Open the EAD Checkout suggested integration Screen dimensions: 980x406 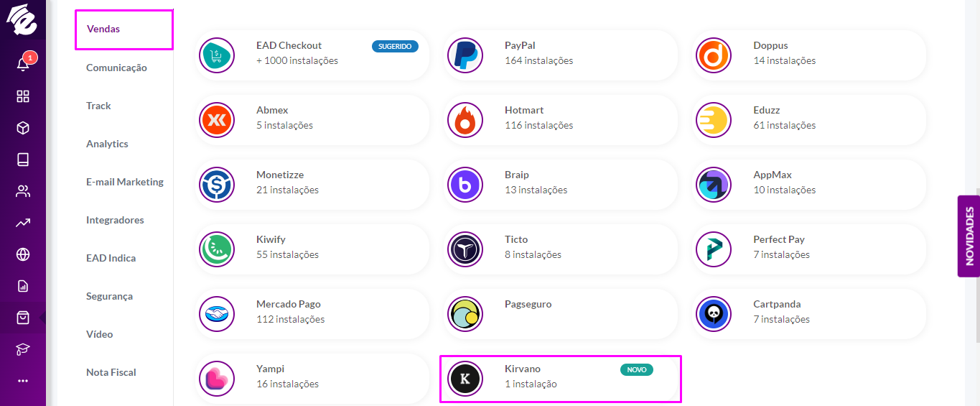[x=312, y=55]
